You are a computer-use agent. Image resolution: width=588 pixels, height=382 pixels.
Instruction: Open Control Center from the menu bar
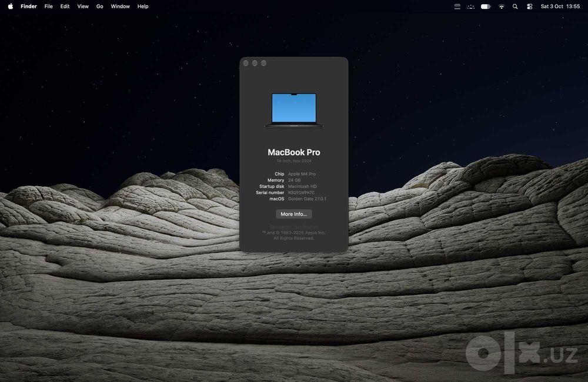[x=530, y=6]
